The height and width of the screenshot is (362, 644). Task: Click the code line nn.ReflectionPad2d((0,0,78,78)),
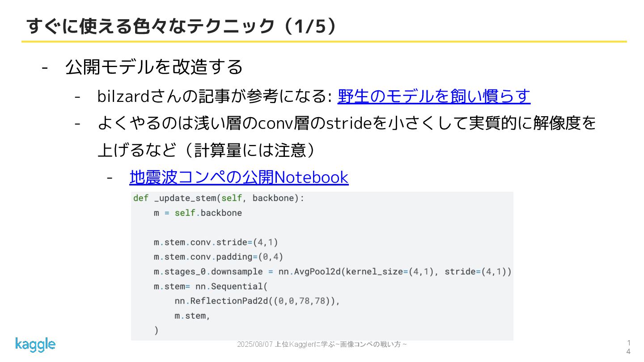[257, 301]
